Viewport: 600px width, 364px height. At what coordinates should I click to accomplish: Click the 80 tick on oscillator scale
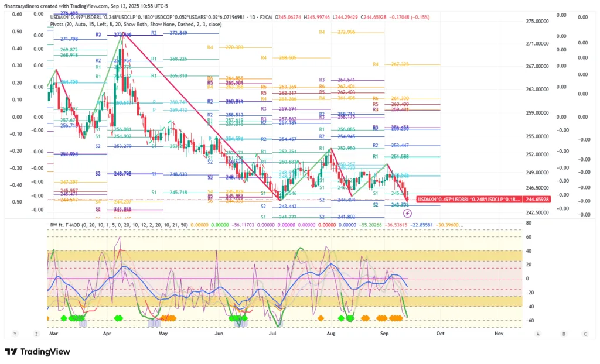coord(529,223)
